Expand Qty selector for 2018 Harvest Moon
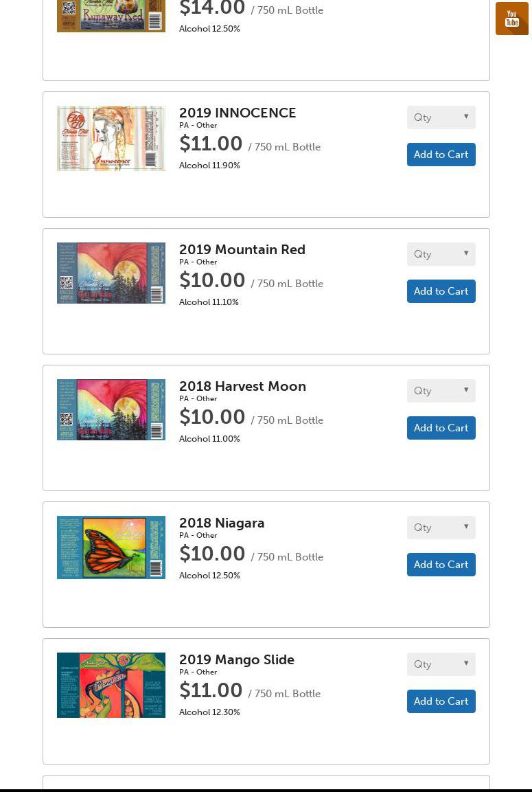The height and width of the screenshot is (792, 532). pyautogui.click(x=441, y=391)
